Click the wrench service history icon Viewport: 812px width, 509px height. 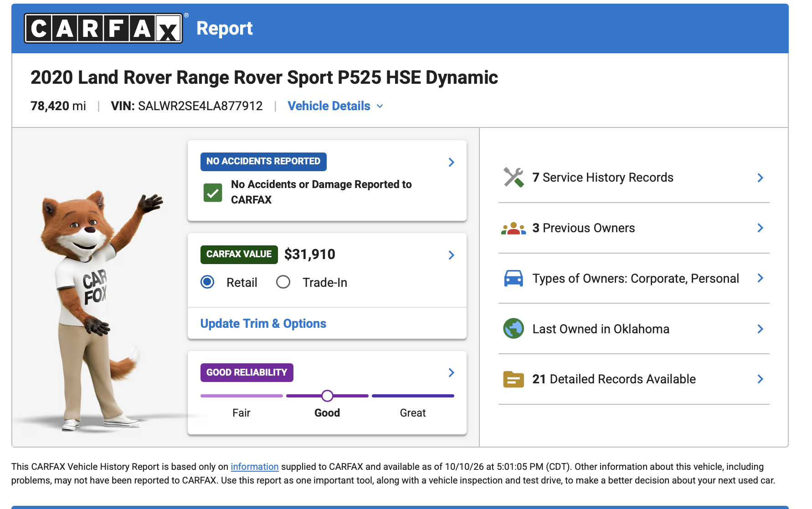pos(514,178)
